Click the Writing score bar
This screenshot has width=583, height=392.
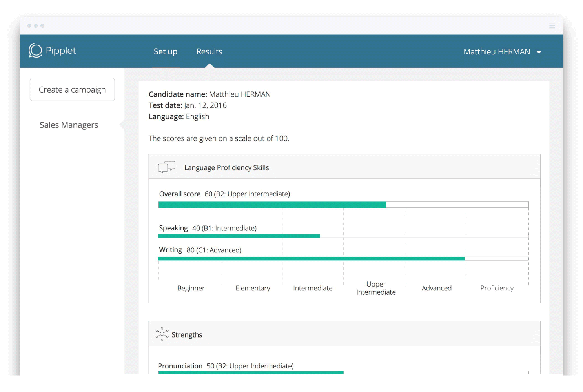click(343, 259)
